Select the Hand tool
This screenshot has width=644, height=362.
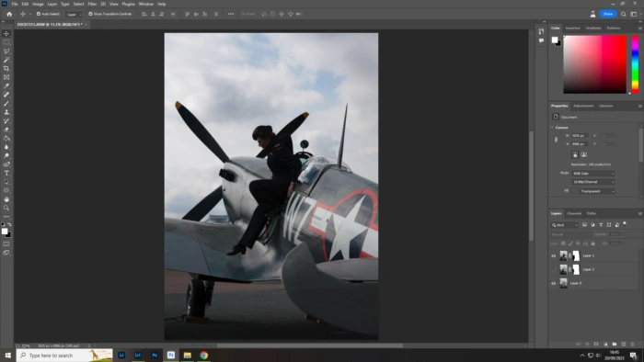click(6, 199)
